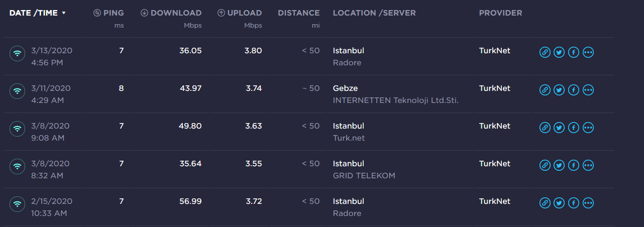Image resolution: width=644 pixels, height=227 pixels.
Task: Share 3/13/2020 result on Twitter
Action: (x=559, y=52)
